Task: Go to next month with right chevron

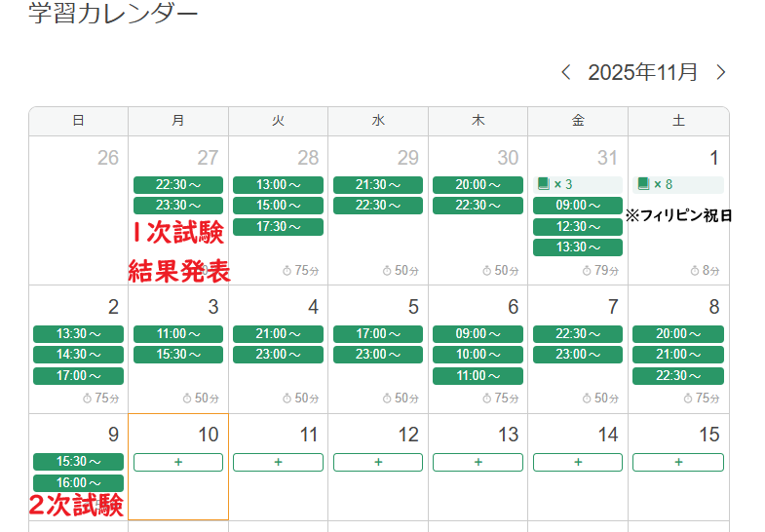Action: tap(721, 72)
